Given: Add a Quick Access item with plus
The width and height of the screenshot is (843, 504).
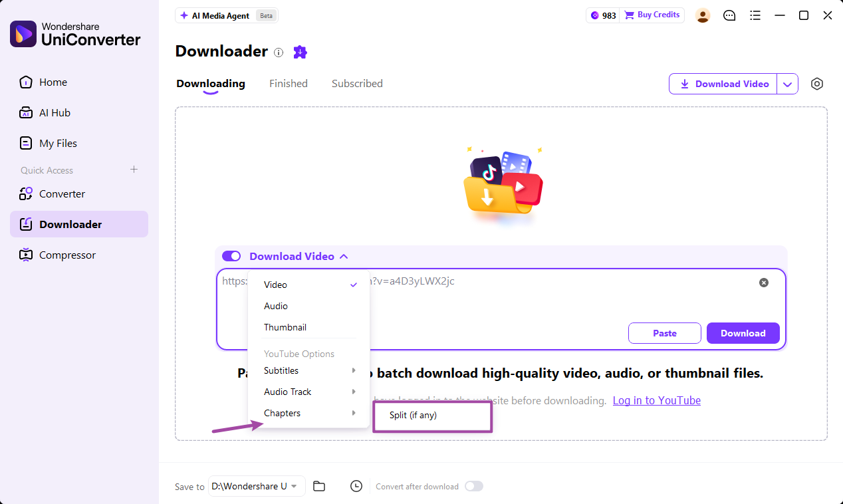Looking at the screenshot, I should 134,170.
